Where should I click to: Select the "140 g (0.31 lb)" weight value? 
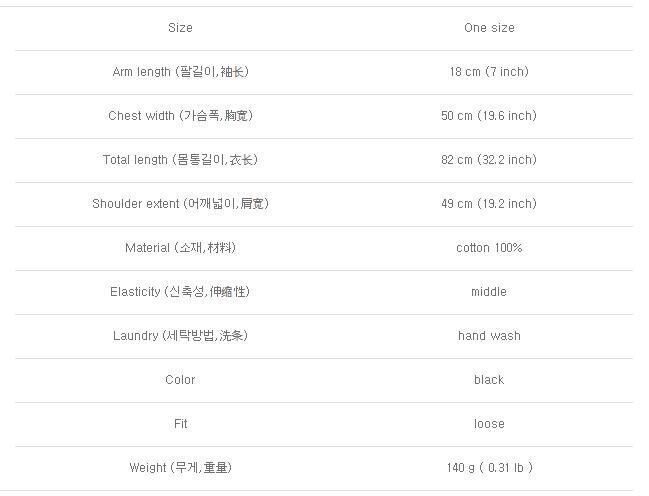click(489, 468)
